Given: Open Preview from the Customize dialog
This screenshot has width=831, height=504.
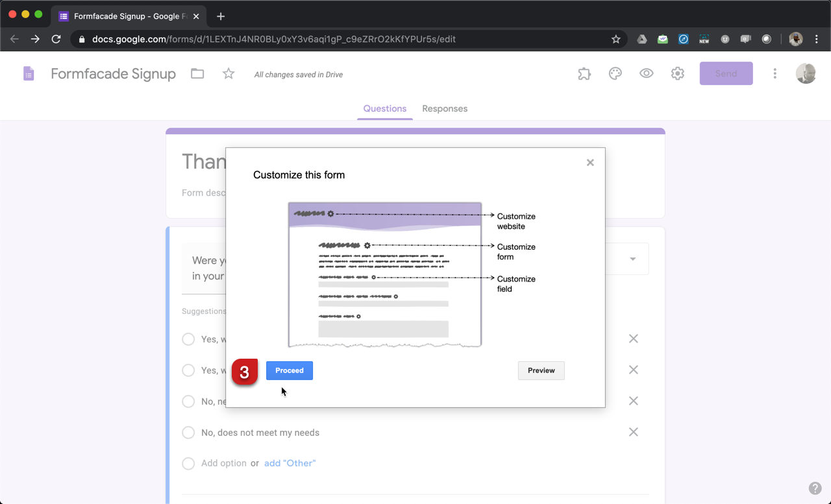Looking at the screenshot, I should pyautogui.click(x=541, y=370).
